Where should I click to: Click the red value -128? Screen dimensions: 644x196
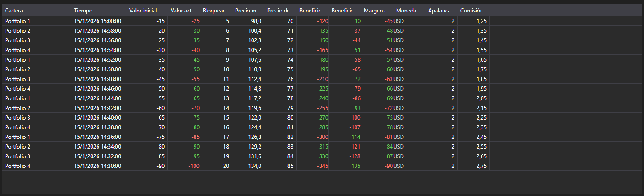pyautogui.click(x=345, y=156)
